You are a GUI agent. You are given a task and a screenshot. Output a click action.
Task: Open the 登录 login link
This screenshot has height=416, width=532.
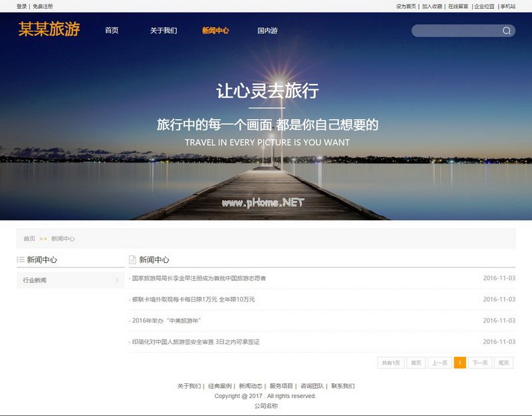(x=22, y=6)
